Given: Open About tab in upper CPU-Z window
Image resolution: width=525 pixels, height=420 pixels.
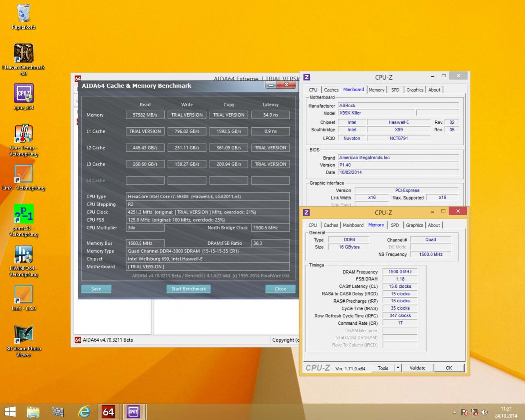Looking at the screenshot, I should [x=434, y=90].
